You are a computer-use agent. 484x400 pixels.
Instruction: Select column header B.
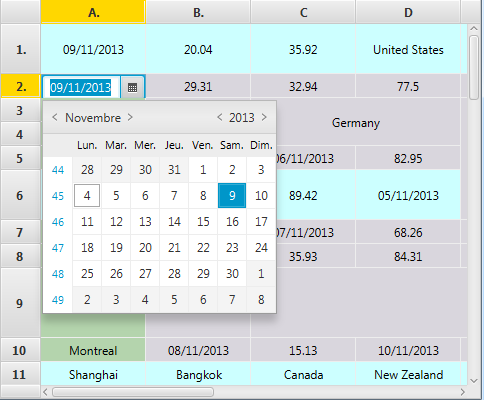(198, 12)
